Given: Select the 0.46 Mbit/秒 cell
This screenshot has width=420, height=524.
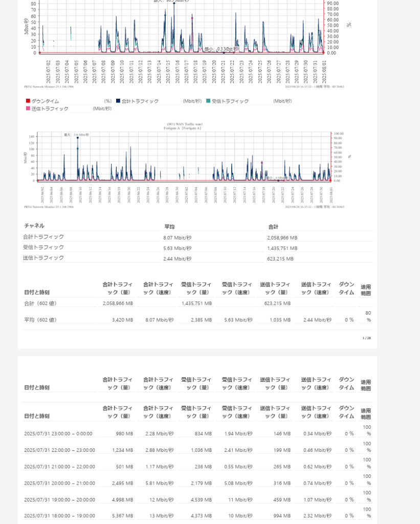Looking at the screenshot, I should click(317, 450).
